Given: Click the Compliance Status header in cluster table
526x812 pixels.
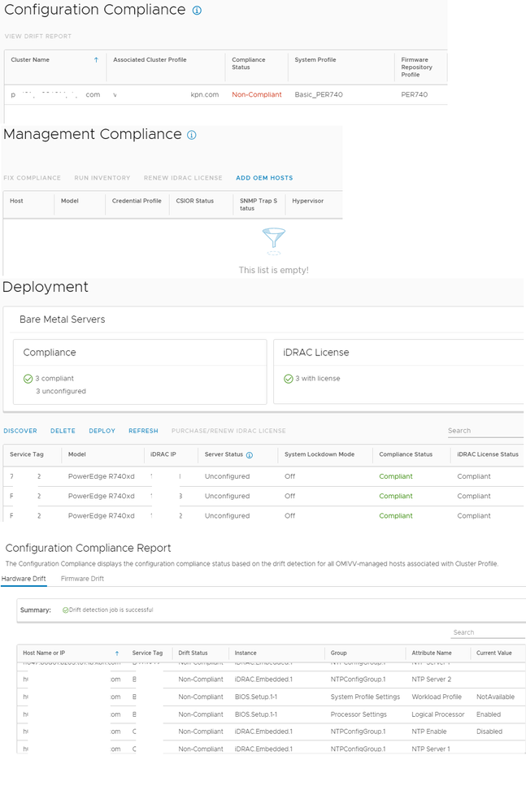Looking at the screenshot, I should point(249,63).
